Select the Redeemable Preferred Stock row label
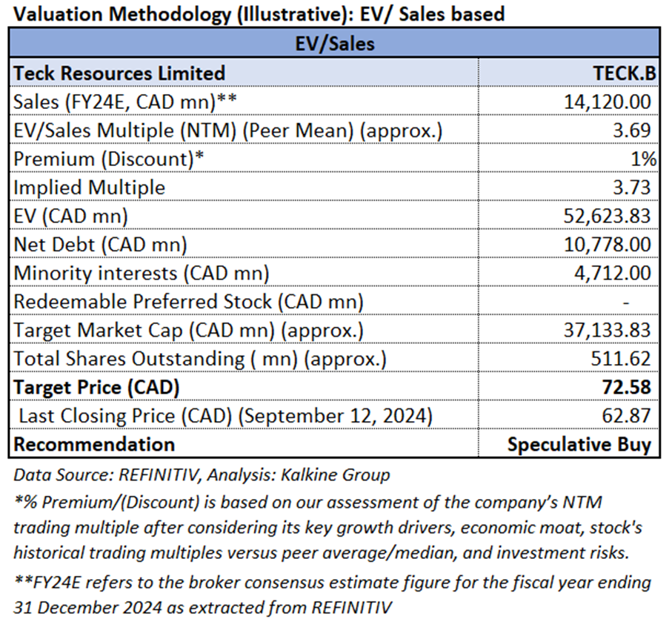Image resolution: width=672 pixels, height=642 pixels. click(x=189, y=302)
